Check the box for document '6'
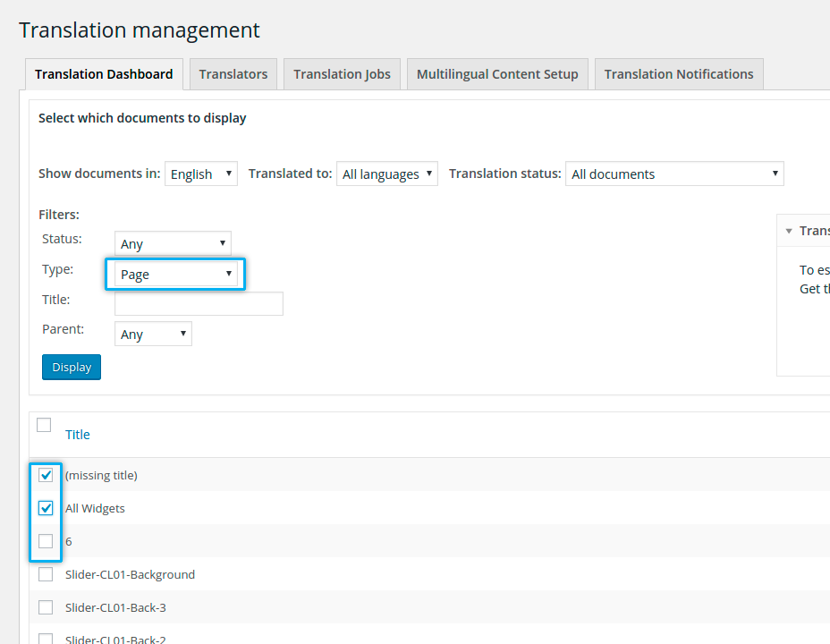The width and height of the screenshot is (830, 644). click(46, 541)
